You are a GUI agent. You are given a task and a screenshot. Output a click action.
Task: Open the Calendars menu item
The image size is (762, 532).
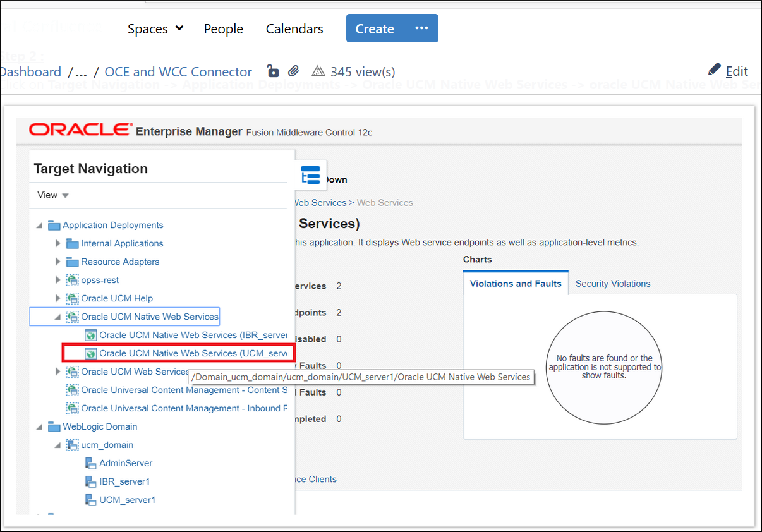[x=294, y=29]
